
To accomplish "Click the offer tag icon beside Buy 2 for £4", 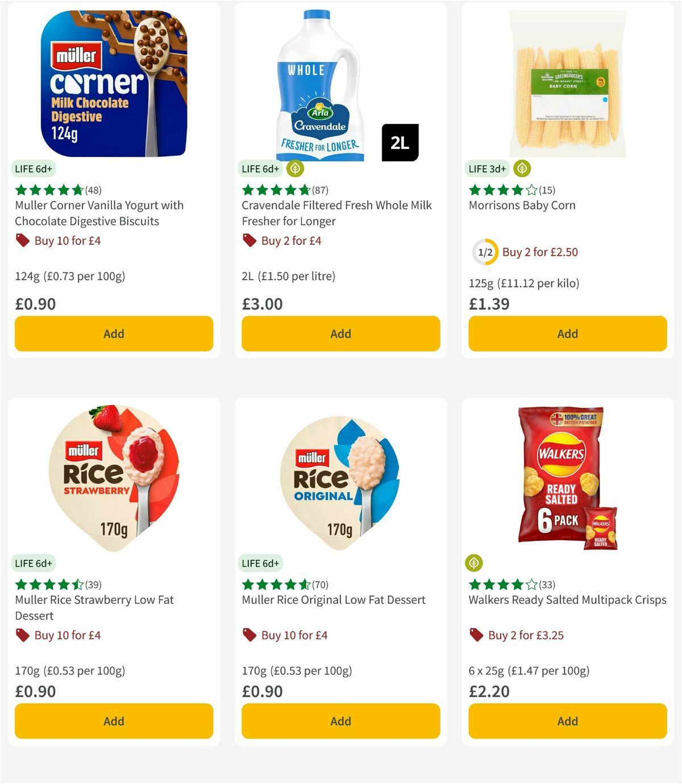I will pos(249,240).
